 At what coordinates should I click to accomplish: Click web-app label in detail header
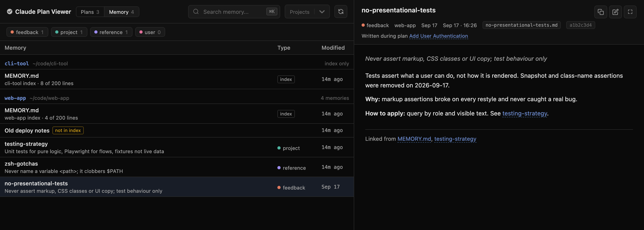point(405,25)
